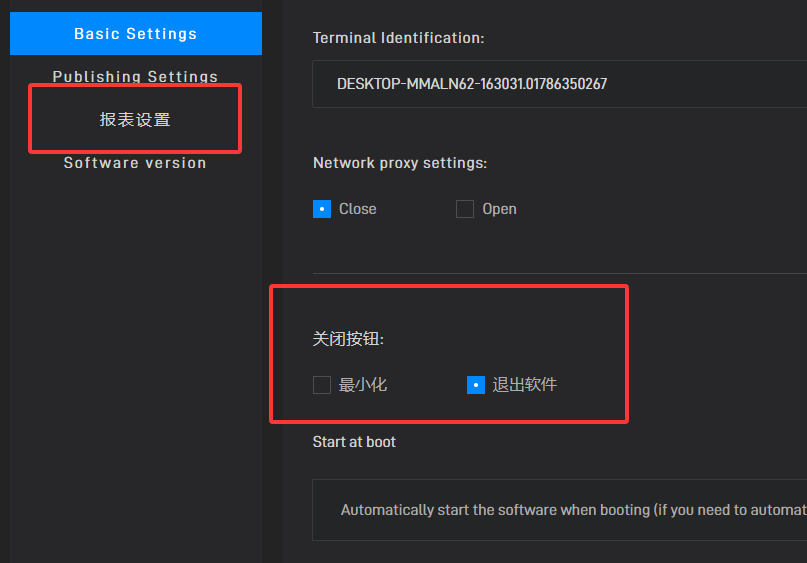Click the Start at boot heading

(354, 442)
